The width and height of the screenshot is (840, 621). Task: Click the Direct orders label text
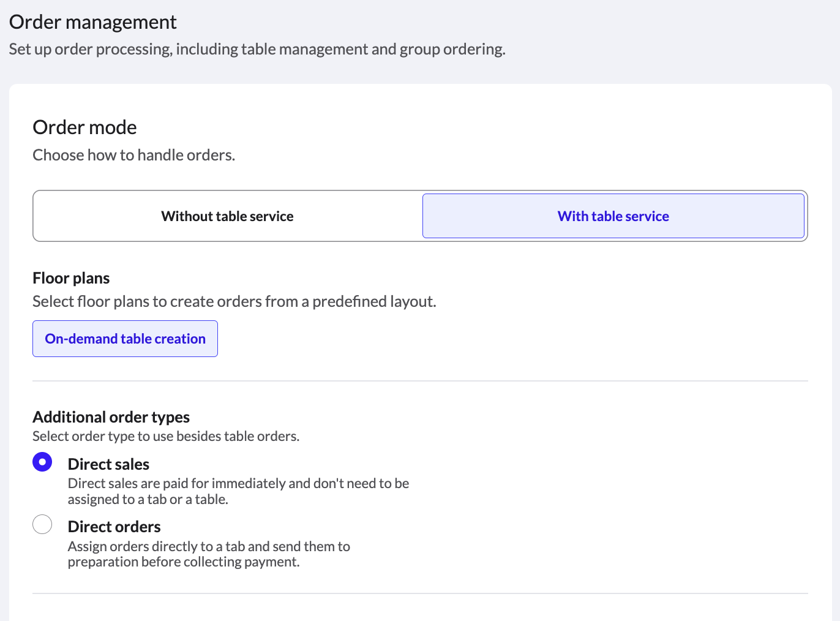[114, 527]
